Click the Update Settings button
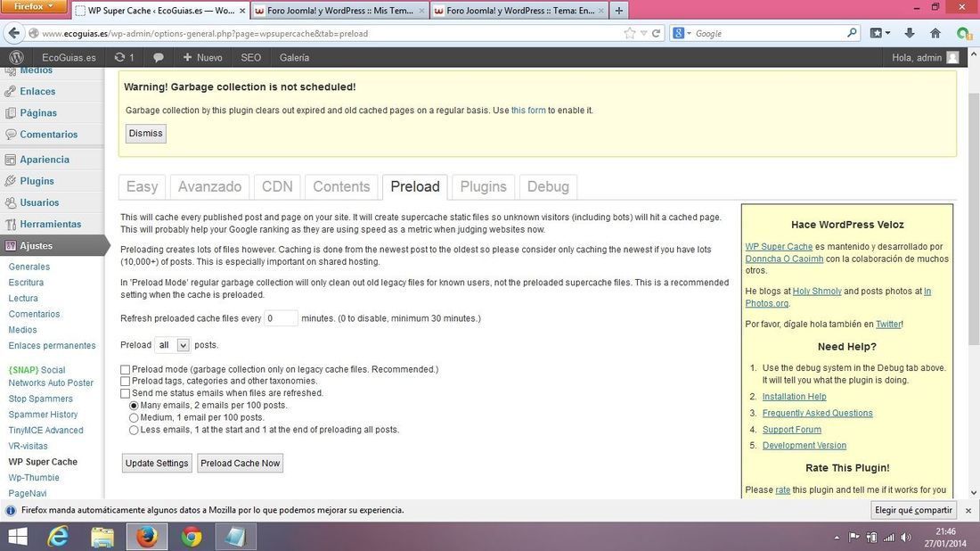The image size is (980, 551). point(157,463)
